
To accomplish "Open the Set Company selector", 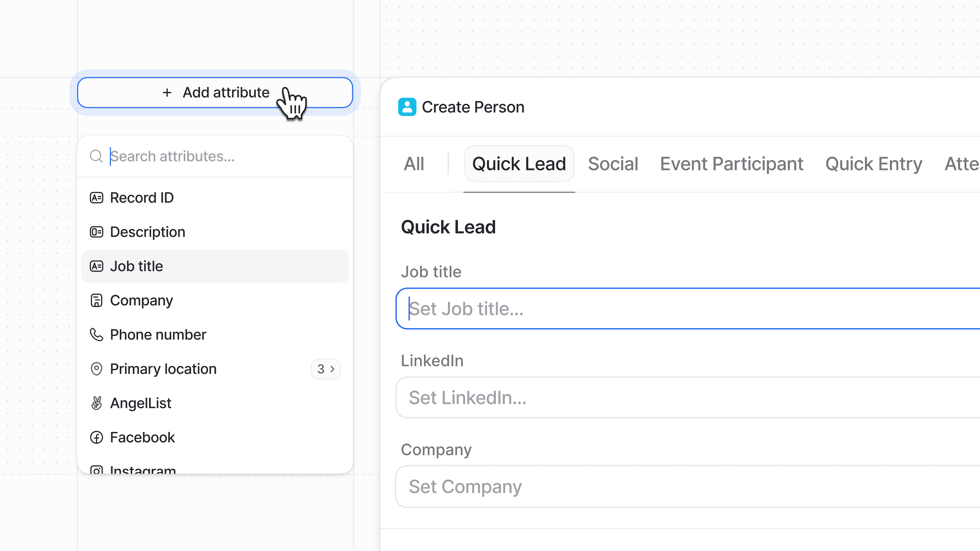I will pos(685,486).
